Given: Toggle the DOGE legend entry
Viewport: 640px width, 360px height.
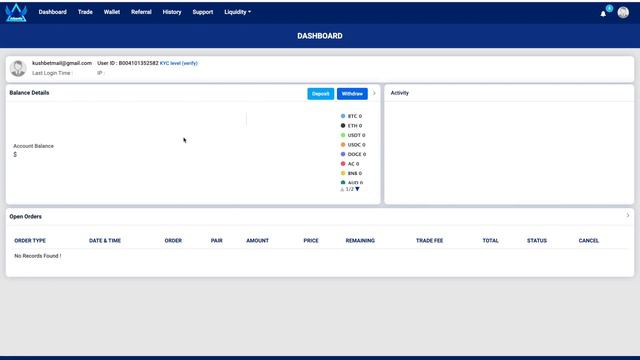Looking at the screenshot, I should tap(353, 154).
